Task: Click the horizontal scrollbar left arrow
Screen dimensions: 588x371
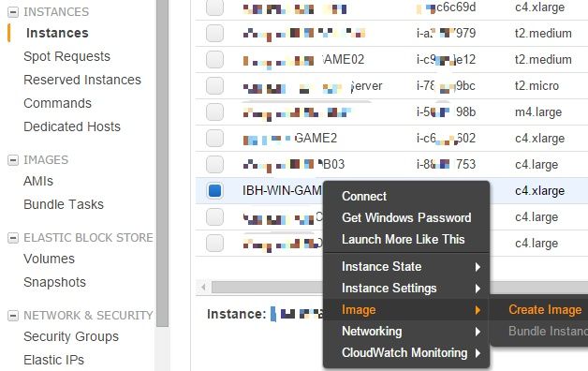Action: [203, 288]
